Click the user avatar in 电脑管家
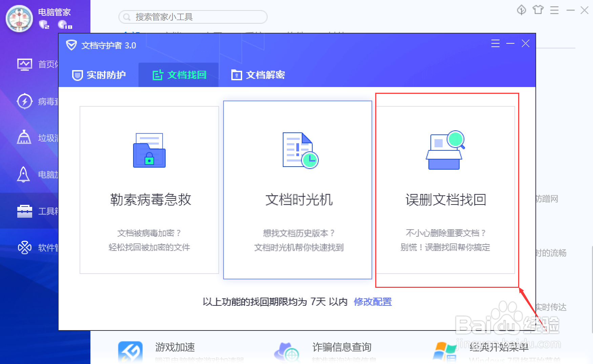 (19, 19)
